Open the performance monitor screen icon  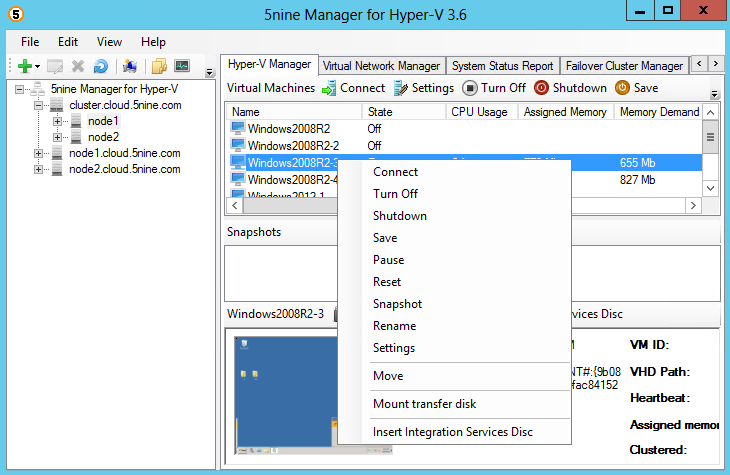pos(181,66)
